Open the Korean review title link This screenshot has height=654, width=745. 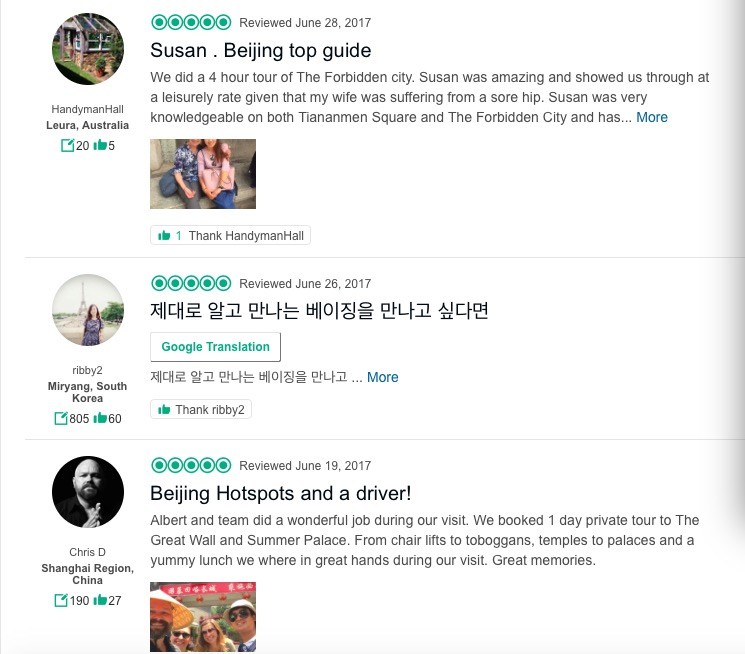click(x=318, y=311)
